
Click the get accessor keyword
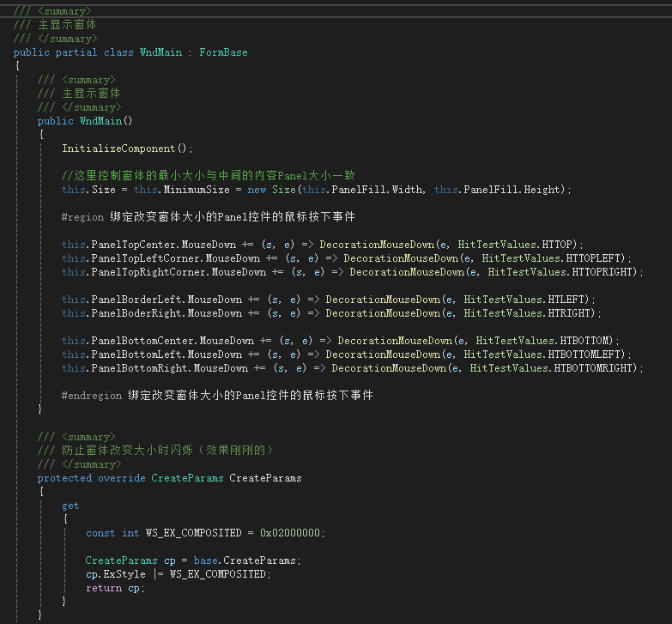(x=70, y=506)
